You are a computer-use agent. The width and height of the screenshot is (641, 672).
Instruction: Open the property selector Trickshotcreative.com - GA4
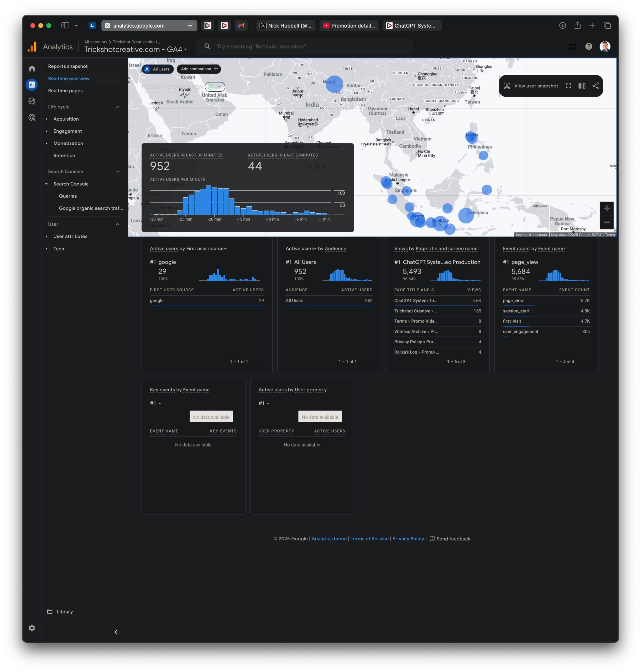(x=136, y=50)
